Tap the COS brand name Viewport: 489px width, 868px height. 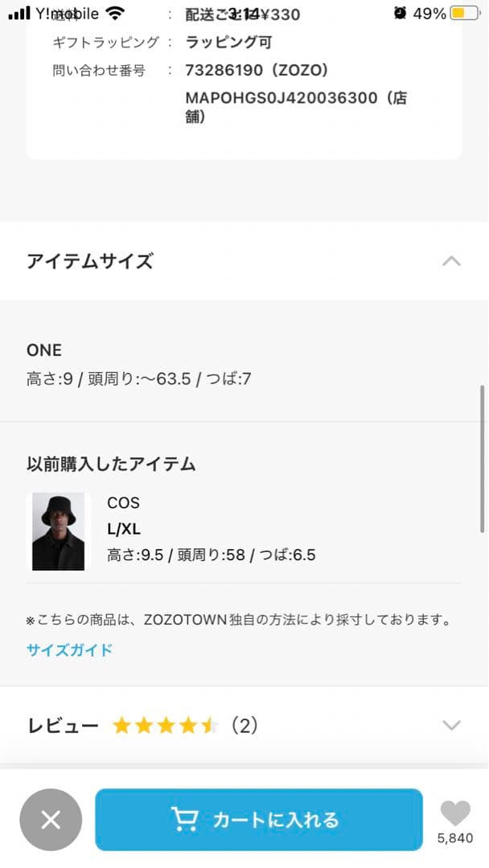[x=123, y=503]
